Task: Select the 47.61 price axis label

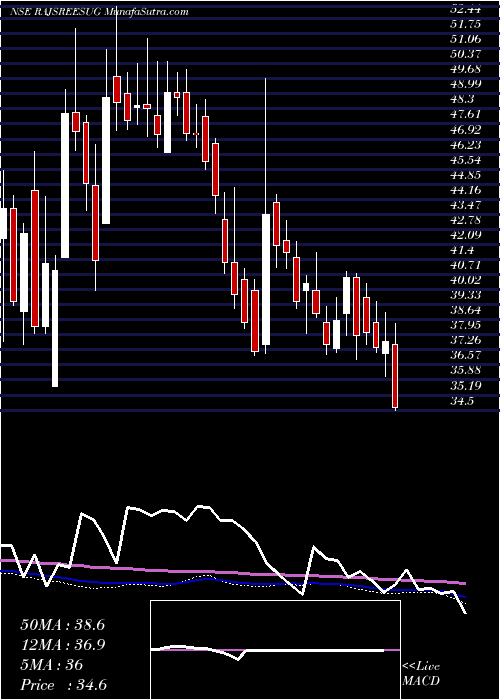Action: click(x=464, y=115)
